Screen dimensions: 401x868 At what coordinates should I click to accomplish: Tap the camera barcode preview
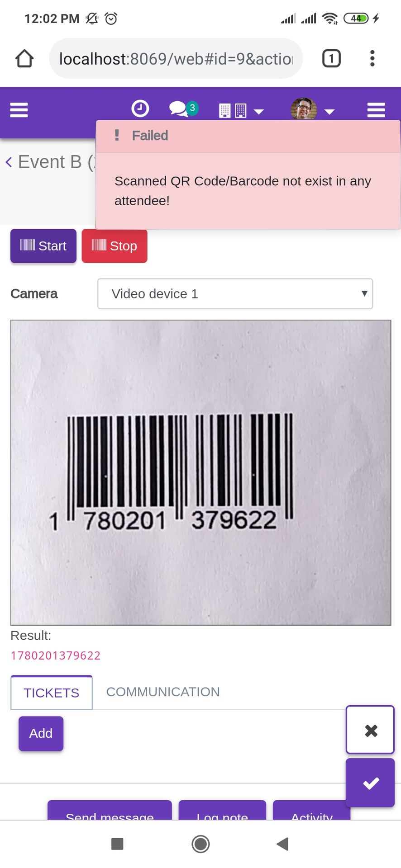click(201, 472)
